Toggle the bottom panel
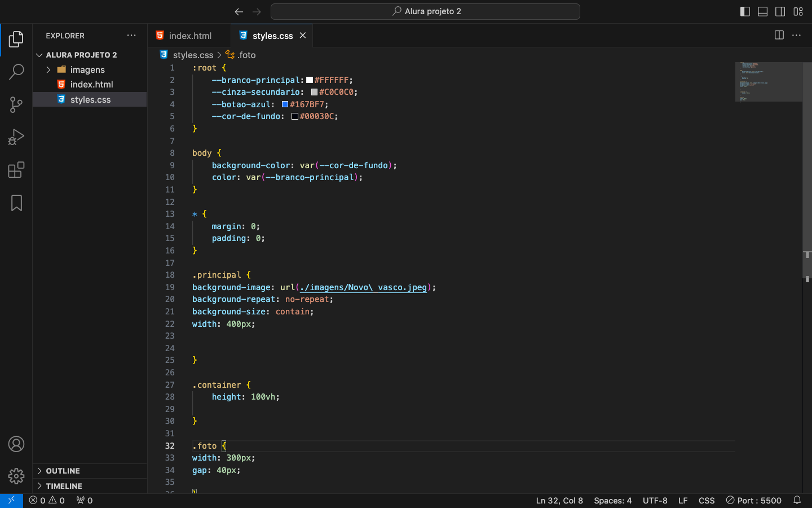The width and height of the screenshot is (812, 508). pyautogui.click(x=762, y=12)
